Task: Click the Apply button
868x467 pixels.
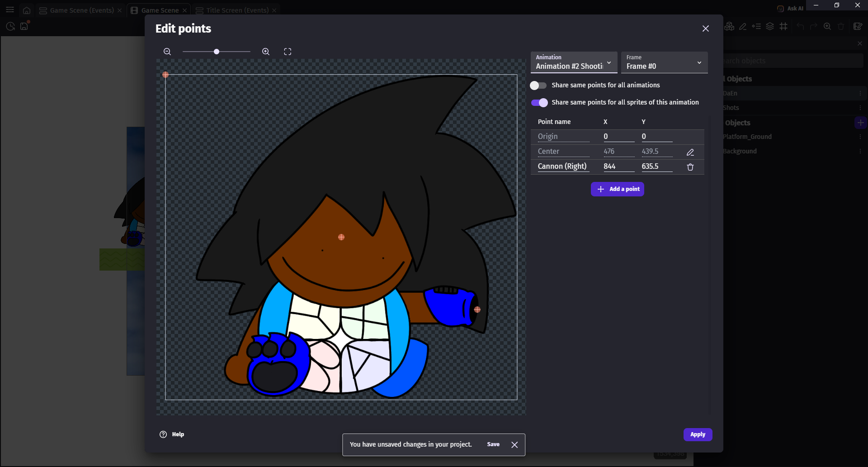Action: 697,434
